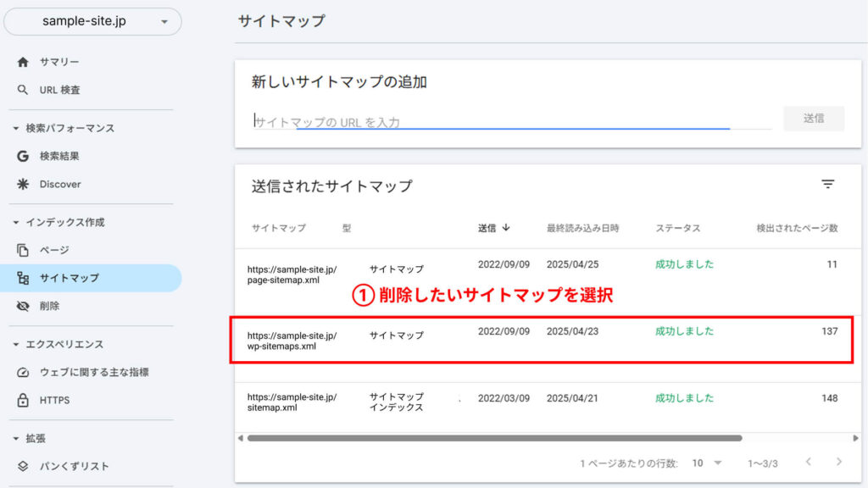Click the 送信 submit button

pos(814,119)
